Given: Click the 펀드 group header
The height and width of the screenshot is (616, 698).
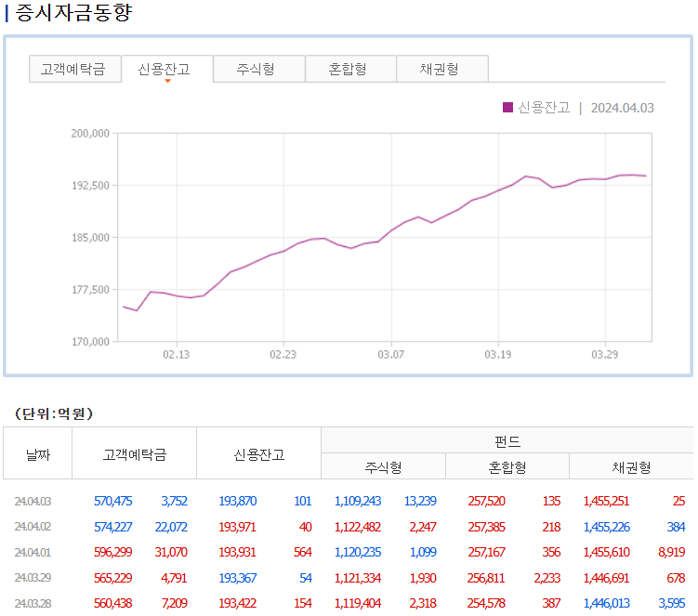Looking at the screenshot, I should 507,441.
